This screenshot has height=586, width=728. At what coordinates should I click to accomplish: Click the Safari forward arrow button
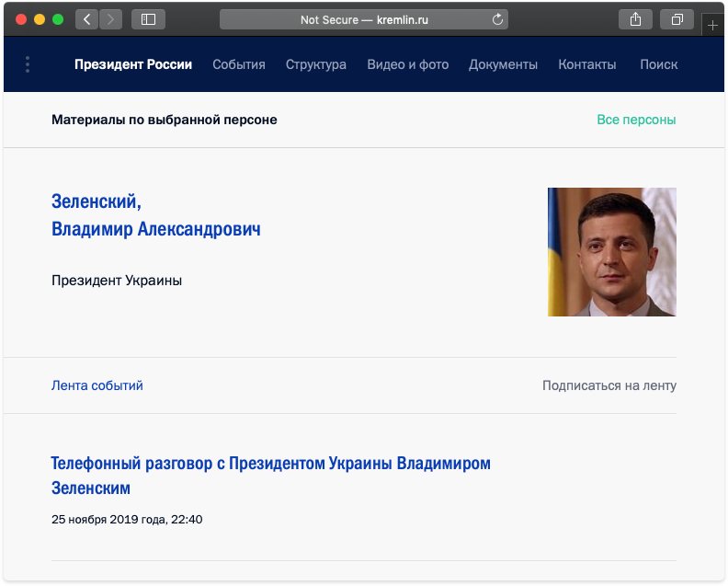click(x=110, y=19)
